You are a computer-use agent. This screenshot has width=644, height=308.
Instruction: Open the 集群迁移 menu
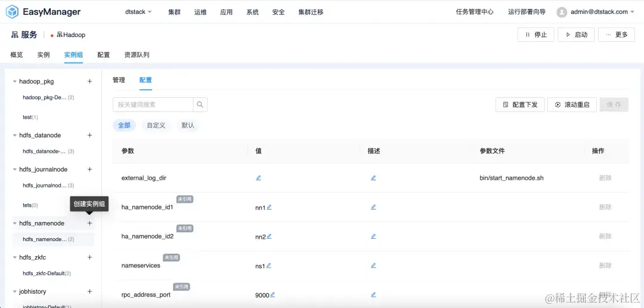click(311, 12)
